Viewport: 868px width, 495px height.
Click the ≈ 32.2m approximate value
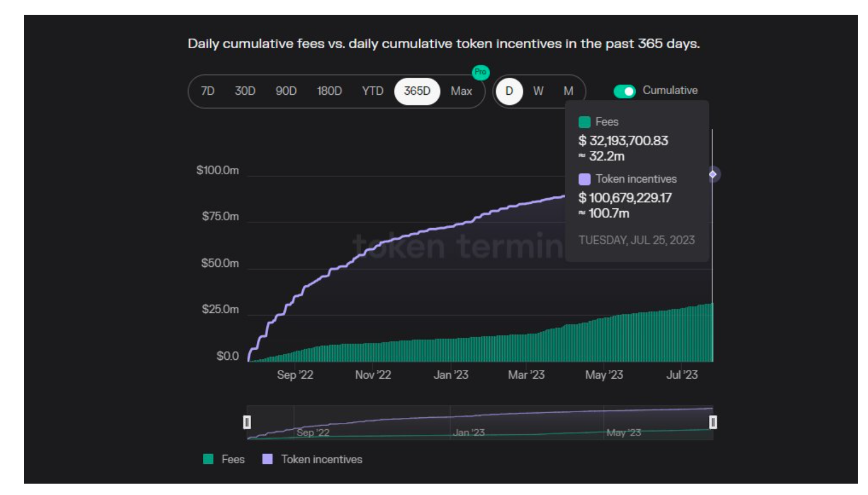tap(602, 156)
